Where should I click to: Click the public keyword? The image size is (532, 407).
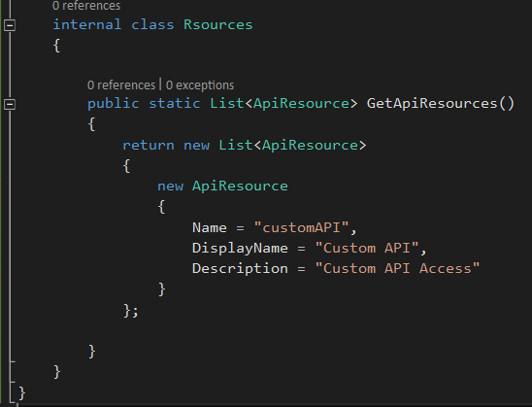(114, 104)
